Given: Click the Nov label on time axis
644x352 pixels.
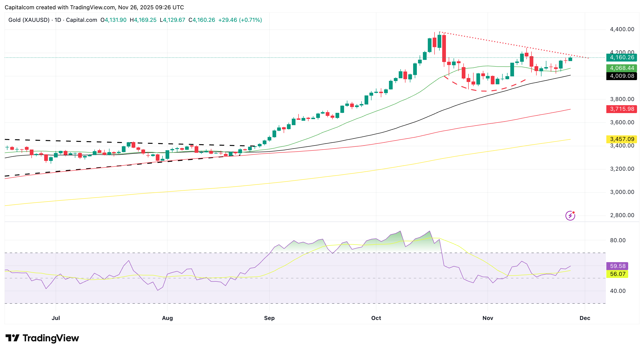Looking at the screenshot, I should coord(488,318).
